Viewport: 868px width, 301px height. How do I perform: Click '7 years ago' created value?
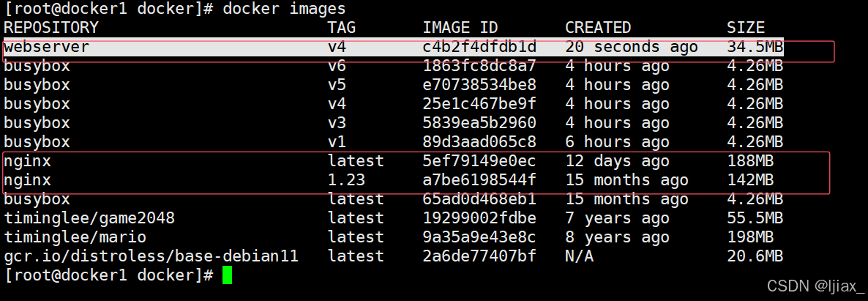[x=617, y=218]
